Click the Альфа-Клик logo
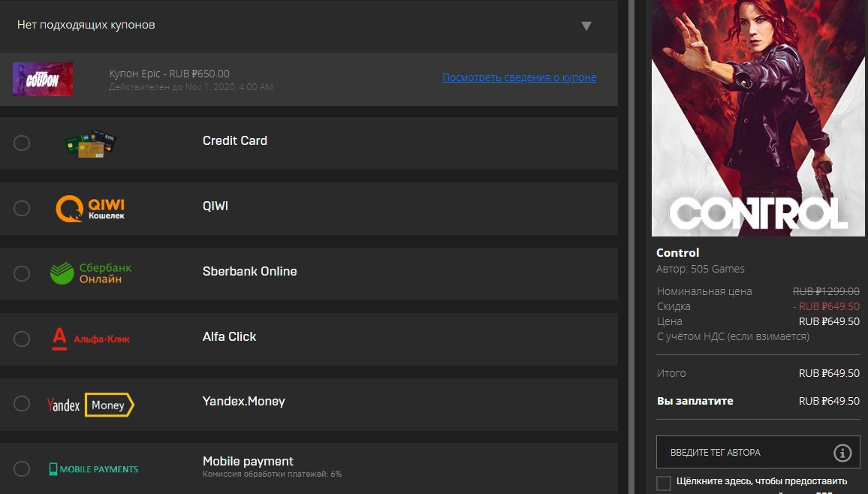868x494 pixels. pos(91,339)
